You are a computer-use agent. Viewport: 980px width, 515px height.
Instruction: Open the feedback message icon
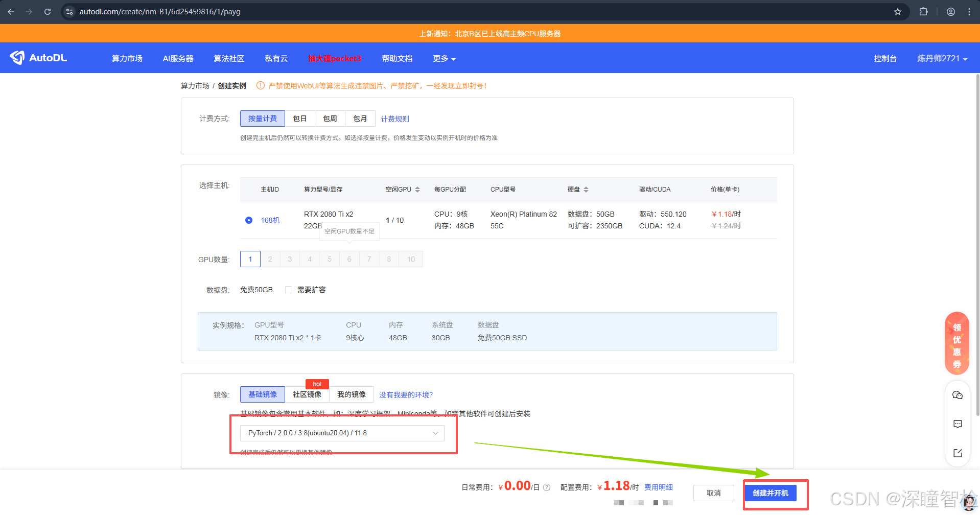click(x=958, y=424)
